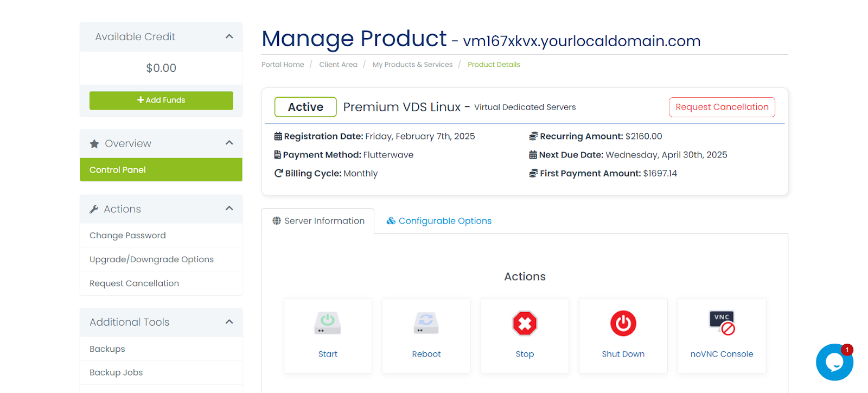Click the Monthly billing cycle value

(361, 173)
